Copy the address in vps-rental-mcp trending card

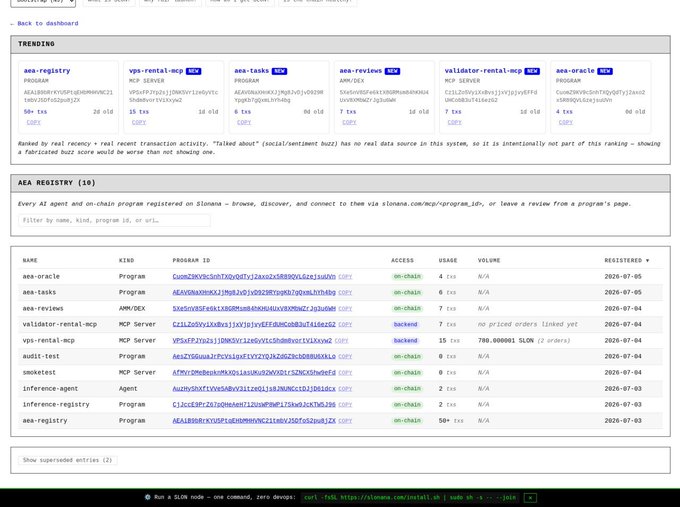139,122
